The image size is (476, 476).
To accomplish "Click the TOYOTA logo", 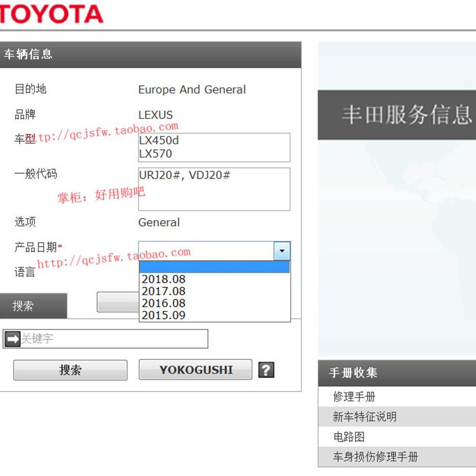I will 51,14.
